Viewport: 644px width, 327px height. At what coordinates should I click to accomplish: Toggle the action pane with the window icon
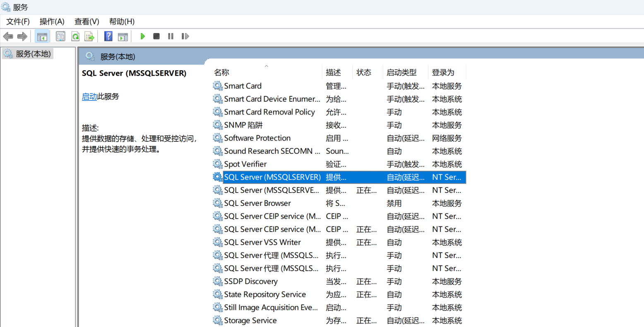tap(123, 36)
